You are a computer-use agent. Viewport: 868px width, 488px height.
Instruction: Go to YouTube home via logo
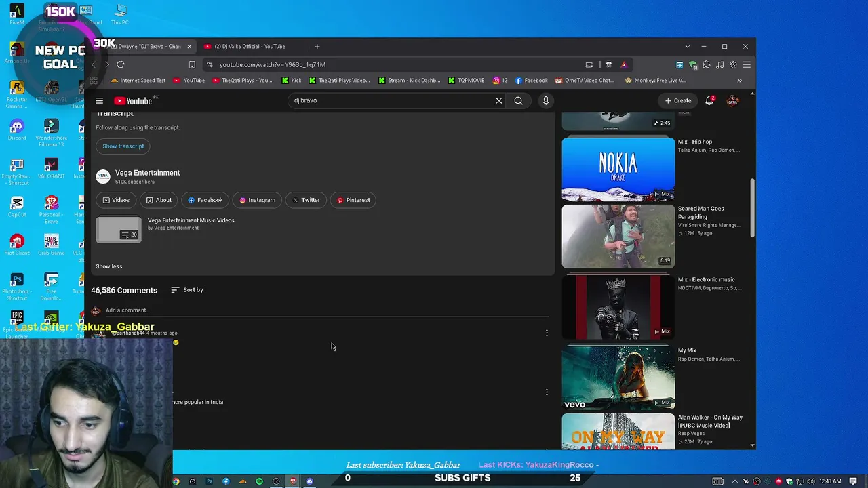[x=133, y=101]
